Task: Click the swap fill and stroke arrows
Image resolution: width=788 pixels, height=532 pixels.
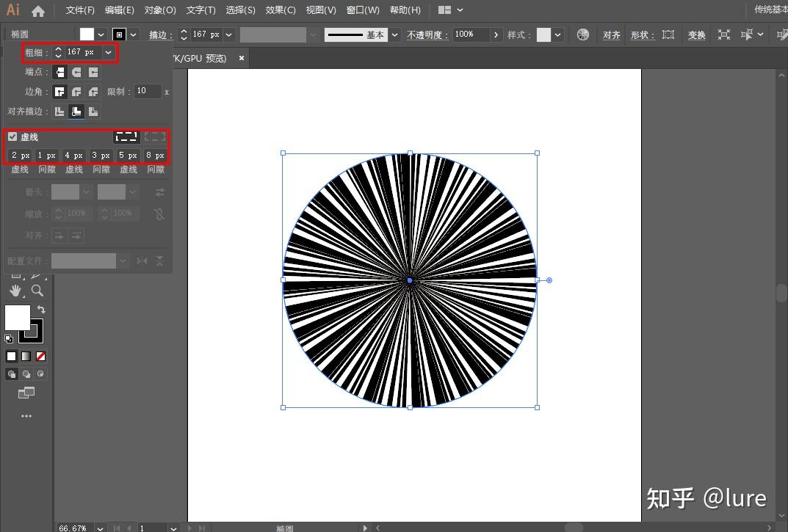Action: (x=41, y=310)
